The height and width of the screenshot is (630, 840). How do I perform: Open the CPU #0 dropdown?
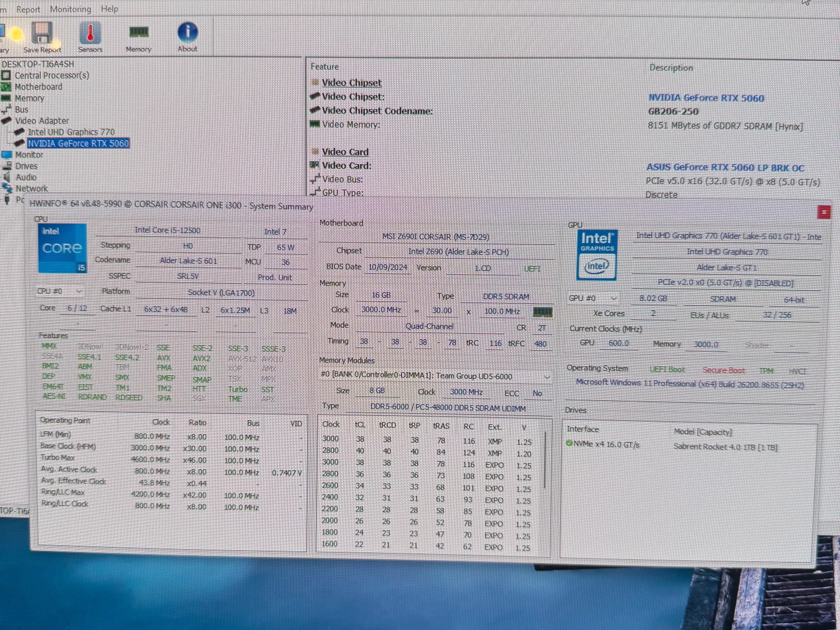(x=60, y=291)
